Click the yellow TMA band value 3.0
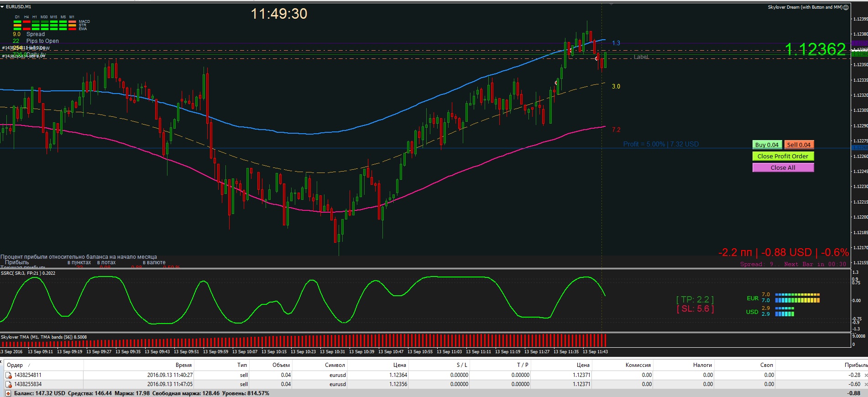Viewport: 868px width, 397px height. point(616,86)
